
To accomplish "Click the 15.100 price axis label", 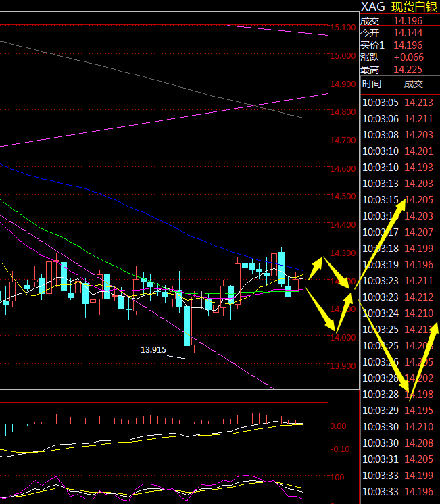I will (x=343, y=28).
